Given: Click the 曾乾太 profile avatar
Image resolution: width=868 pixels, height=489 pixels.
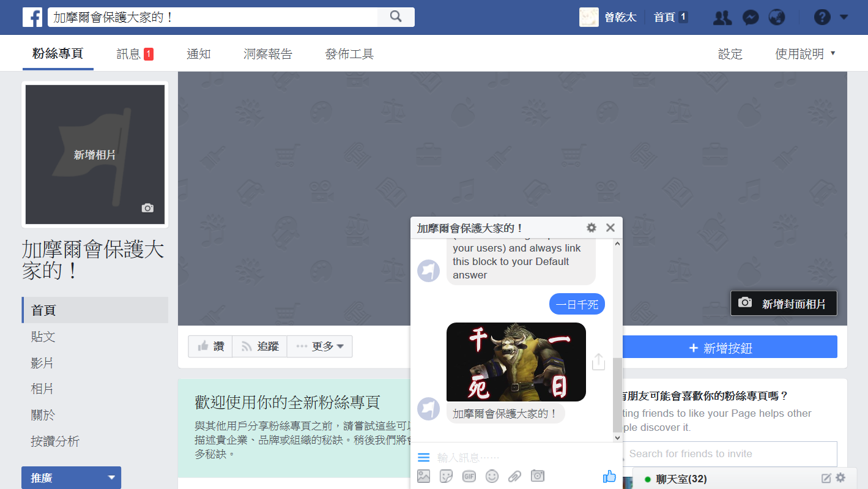Looking at the screenshot, I should 589,17.
